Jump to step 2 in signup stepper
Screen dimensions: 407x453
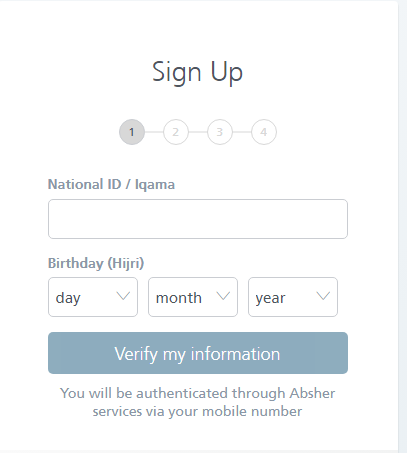[x=176, y=132]
